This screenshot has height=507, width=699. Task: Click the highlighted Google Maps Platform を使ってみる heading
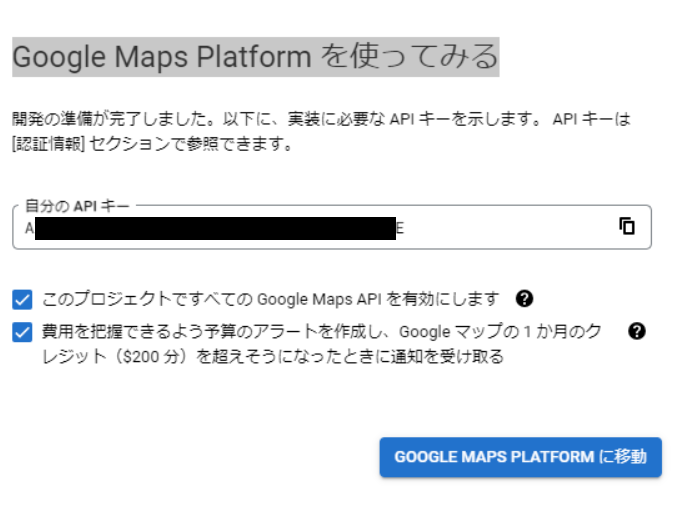click(255, 57)
